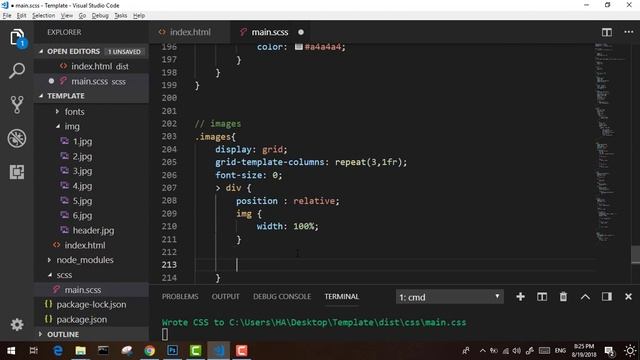Click the editor vertical scrollbar thumb
This screenshot has height=360, width=640.
(x=636, y=254)
